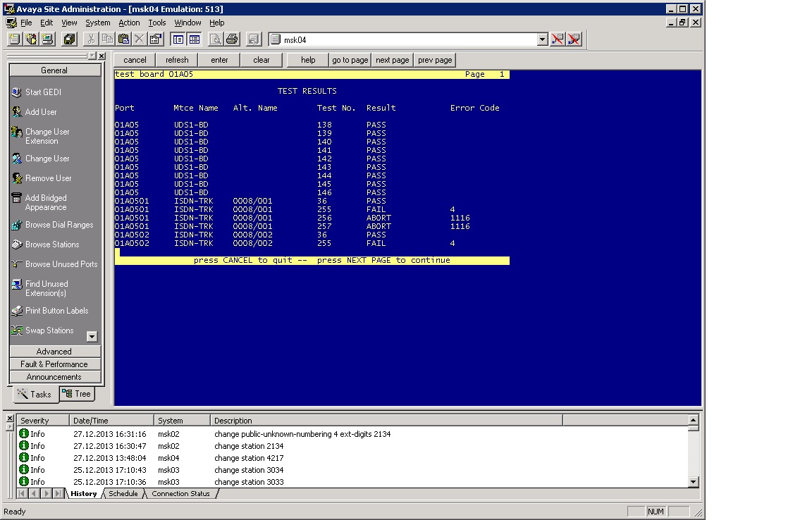Open the File menu

click(x=26, y=23)
